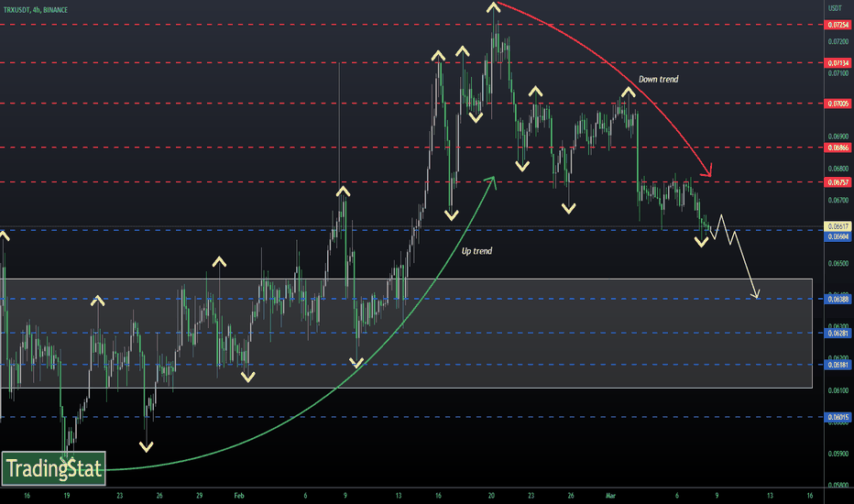This screenshot has width=854, height=504.
Task: Select the blue 0.06281 price level label
Action: coord(838,333)
